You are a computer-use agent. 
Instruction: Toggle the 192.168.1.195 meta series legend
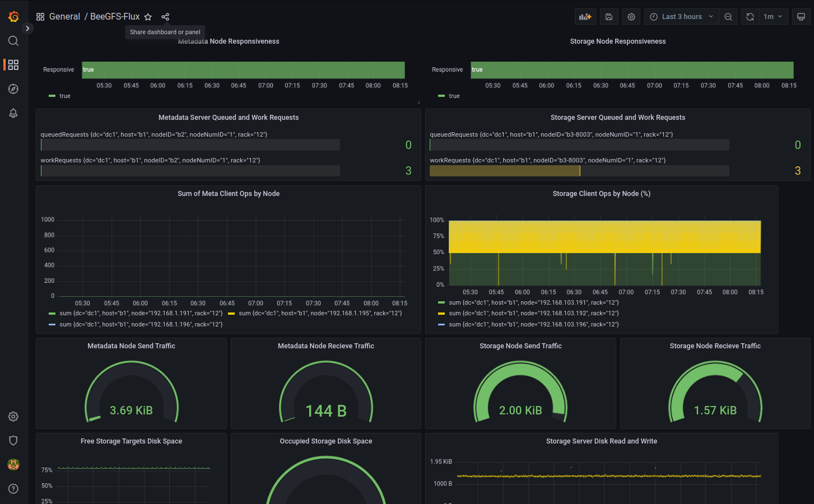[x=320, y=314]
